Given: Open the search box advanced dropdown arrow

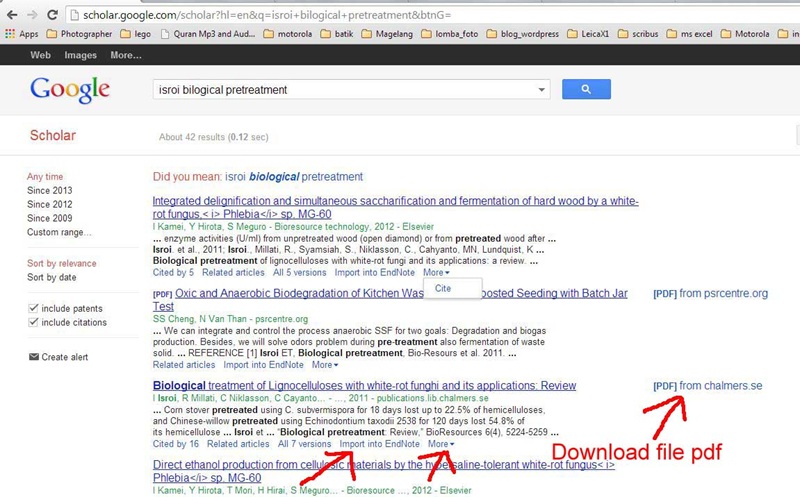Looking at the screenshot, I should [x=541, y=90].
